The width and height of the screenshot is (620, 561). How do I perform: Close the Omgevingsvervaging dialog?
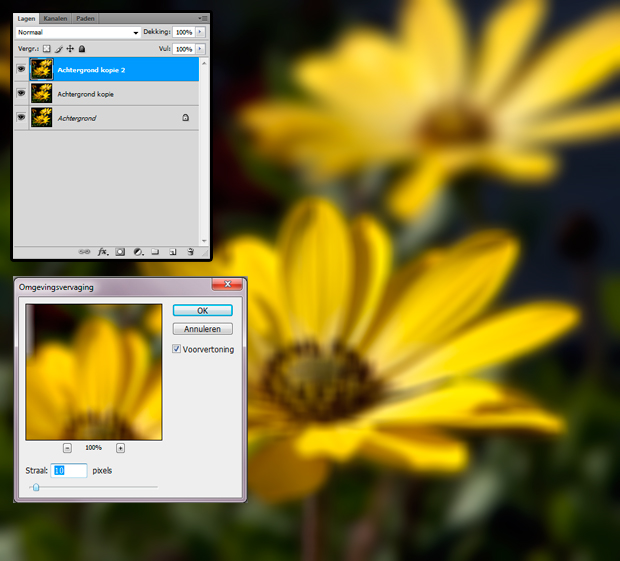pos(227,284)
